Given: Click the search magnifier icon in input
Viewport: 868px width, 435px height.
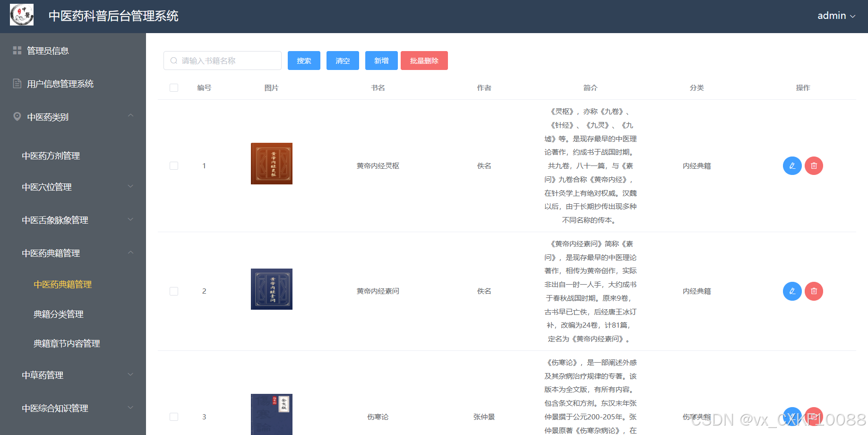Looking at the screenshot, I should click(174, 61).
